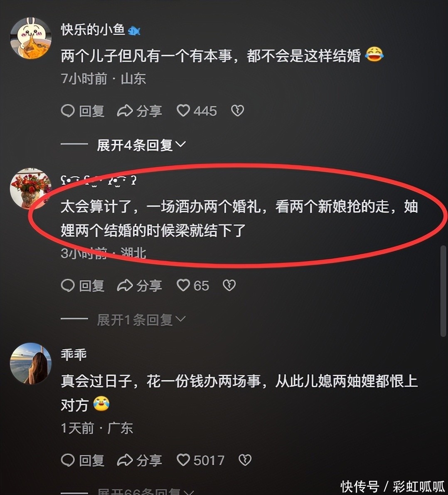The width and height of the screenshot is (448, 495).
Task: Open the flower bouquet avatar profile
Action: (x=31, y=188)
